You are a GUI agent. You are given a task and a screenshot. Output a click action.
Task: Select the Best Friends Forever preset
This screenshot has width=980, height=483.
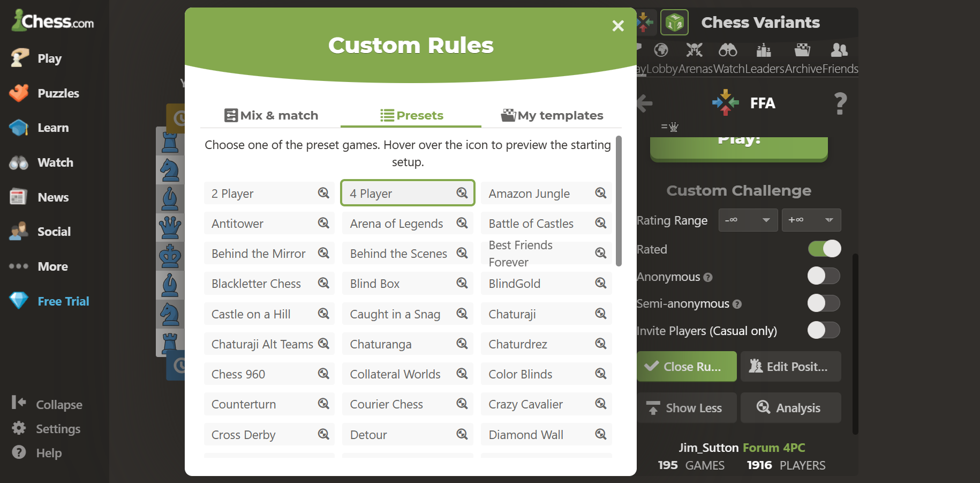click(546, 254)
